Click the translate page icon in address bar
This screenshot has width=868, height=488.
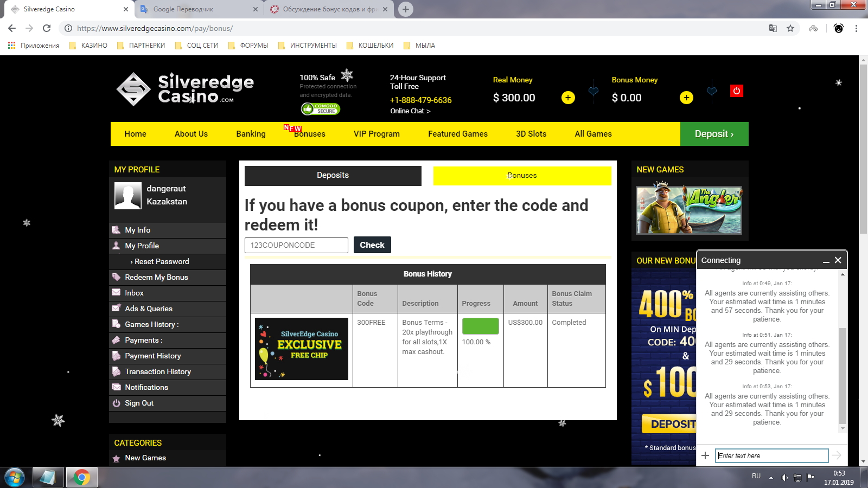point(773,28)
